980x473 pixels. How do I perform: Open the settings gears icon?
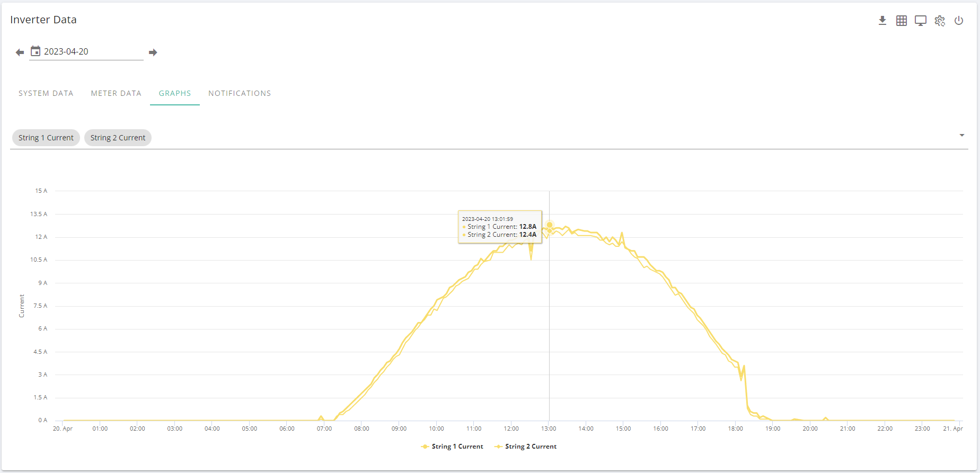[940, 21]
